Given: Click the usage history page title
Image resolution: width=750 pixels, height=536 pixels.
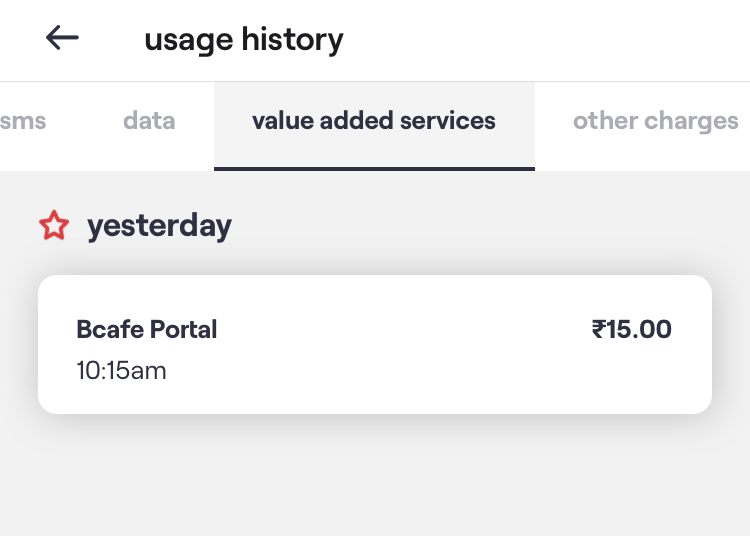Looking at the screenshot, I should click(244, 40).
